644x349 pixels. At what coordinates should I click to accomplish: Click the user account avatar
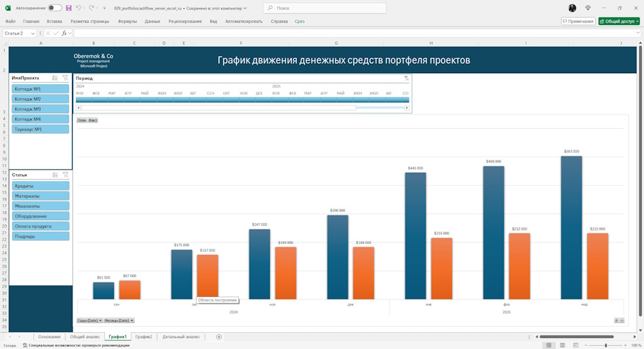point(572,8)
